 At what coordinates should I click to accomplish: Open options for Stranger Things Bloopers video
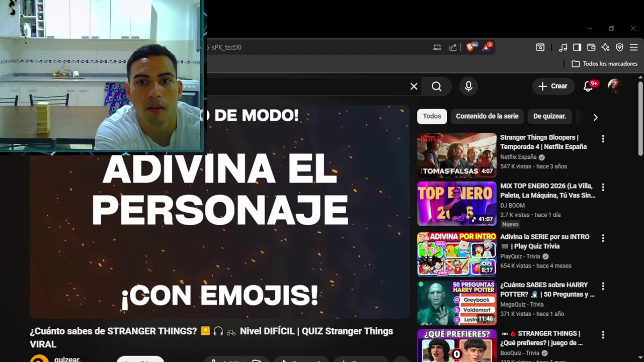pyautogui.click(x=603, y=139)
